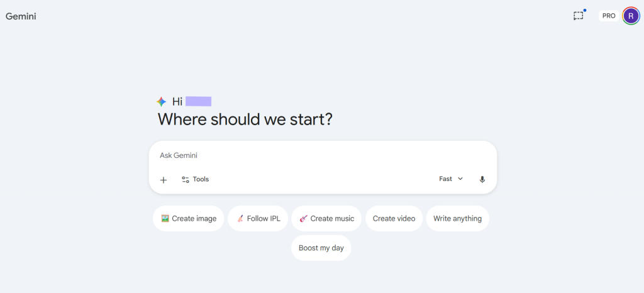Select the Create image suggestion chip
The width and height of the screenshot is (644, 293).
[x=189, y=218]
